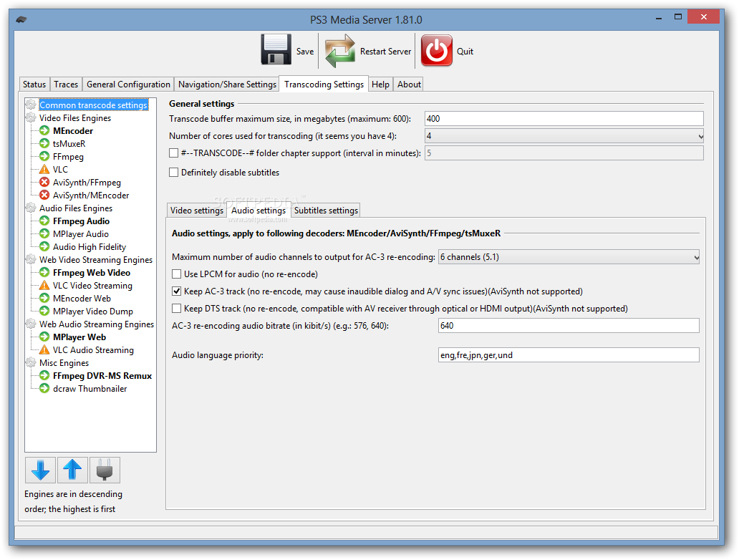
Task: Click the red error icon beside AviSynth/MEncoder
Action: point(44,195)
